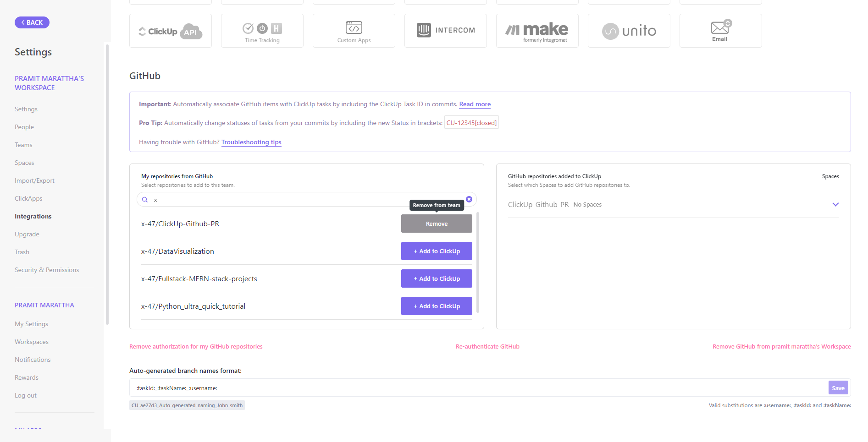Image resolution: width=868 pixels, height=442 pixels.
Task: Open the Unito integration tile
Action: click(x=629, y=31)
